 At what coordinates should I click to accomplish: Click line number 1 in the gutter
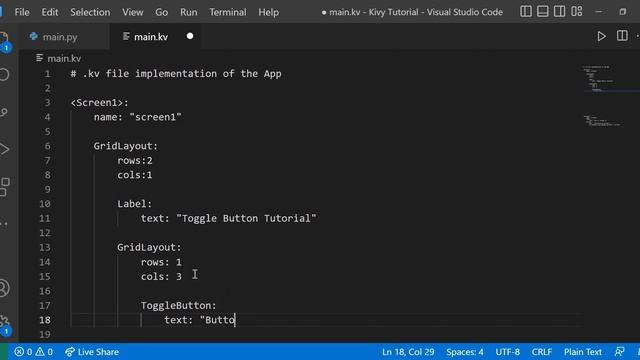tap(47, 74)
